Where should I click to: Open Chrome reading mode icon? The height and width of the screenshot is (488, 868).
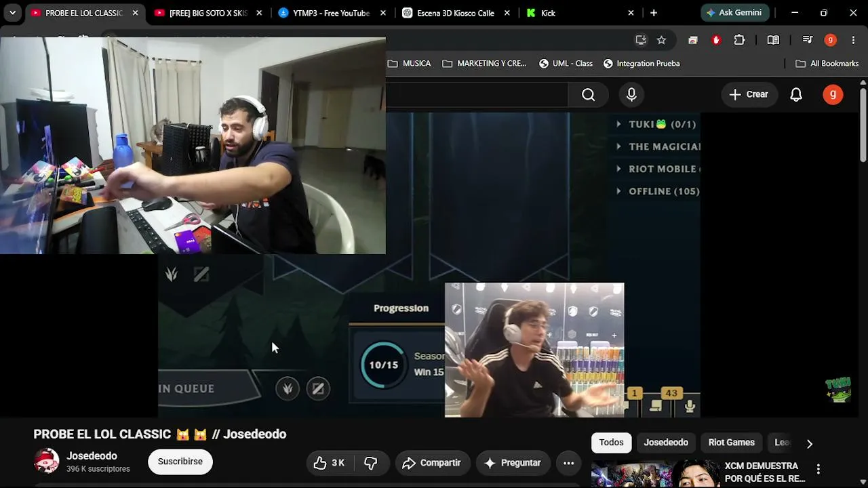[x=773, y=40]
